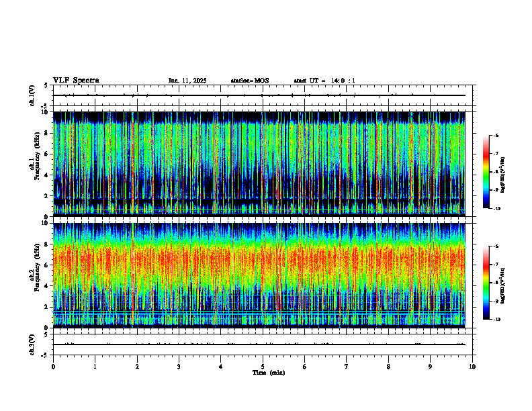Viewport: 532px width, 411px height.
Task: Click the '6' kHz tick on ch.1 frequency axis
Action: 47,154
